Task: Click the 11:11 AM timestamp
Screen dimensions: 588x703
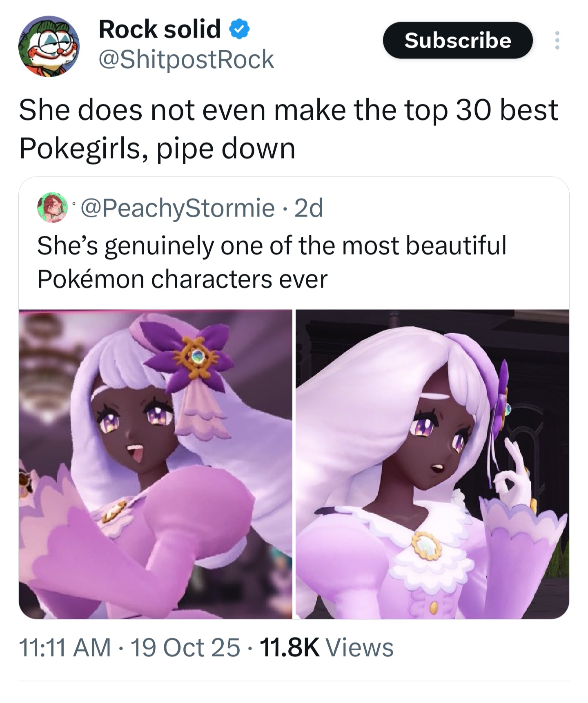Action: (x=65, y=647)
